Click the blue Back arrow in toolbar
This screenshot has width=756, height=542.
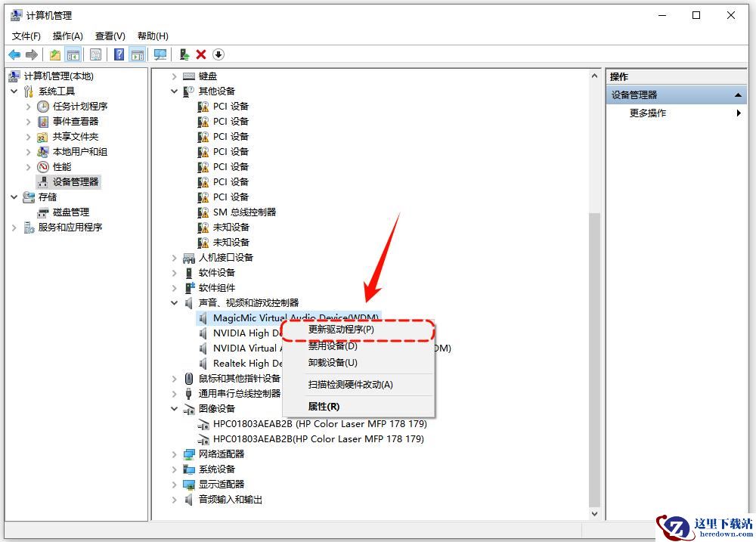[x=14, y=54]
